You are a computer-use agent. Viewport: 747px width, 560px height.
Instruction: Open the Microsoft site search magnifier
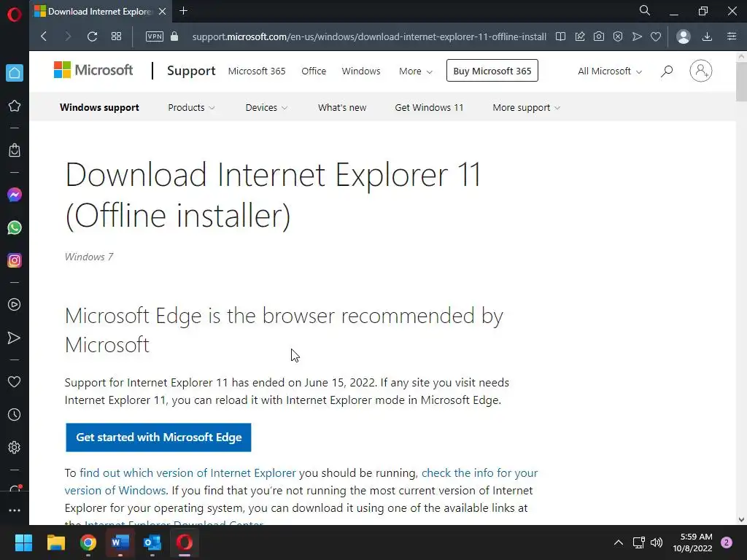pos(667,71)
